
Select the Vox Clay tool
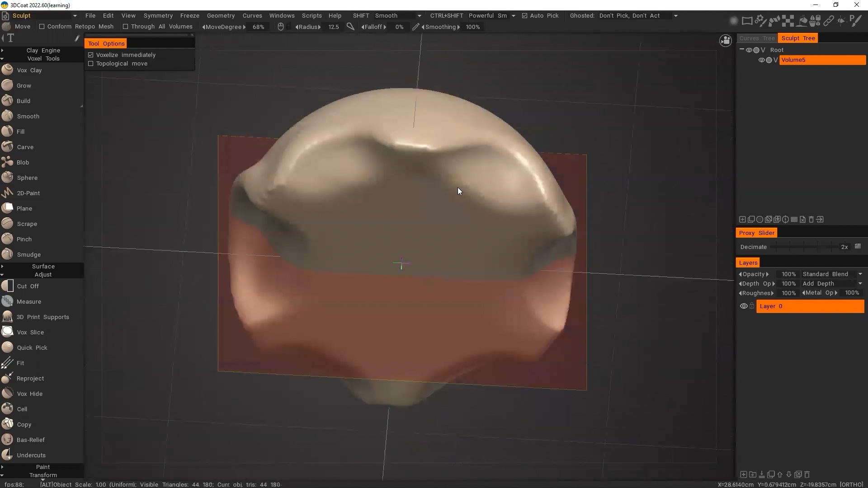click(x=29, y=70)
